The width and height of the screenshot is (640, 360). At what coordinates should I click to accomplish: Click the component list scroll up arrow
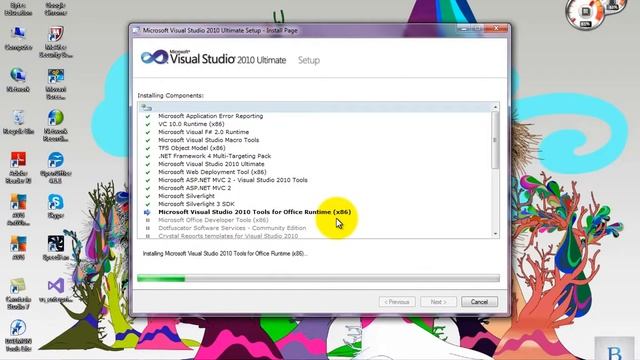[x=495, y=107]
